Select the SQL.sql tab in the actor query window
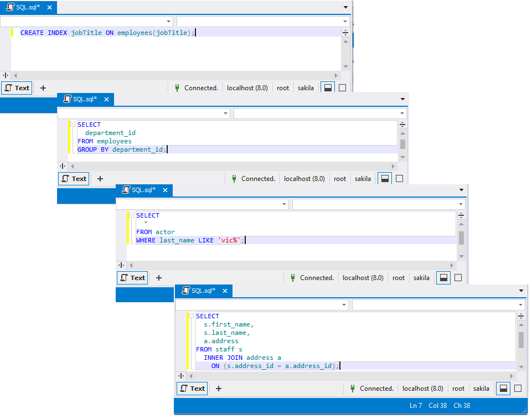 (x=143, y=190)
